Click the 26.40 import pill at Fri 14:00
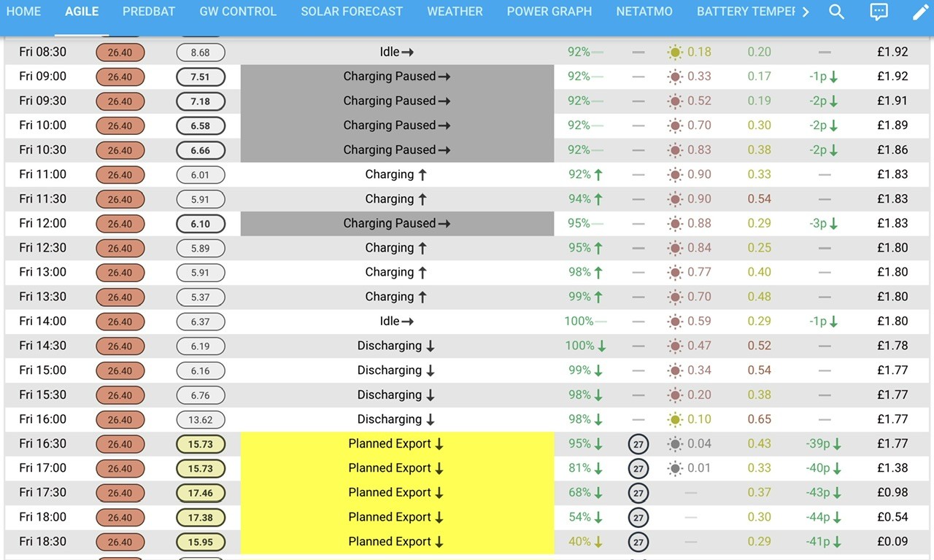 click(120, 322)
